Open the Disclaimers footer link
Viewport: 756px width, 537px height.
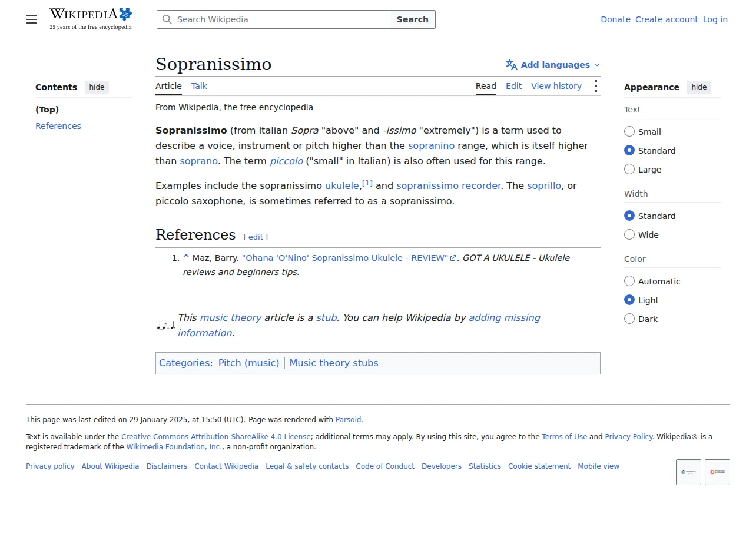click(167, 466)
